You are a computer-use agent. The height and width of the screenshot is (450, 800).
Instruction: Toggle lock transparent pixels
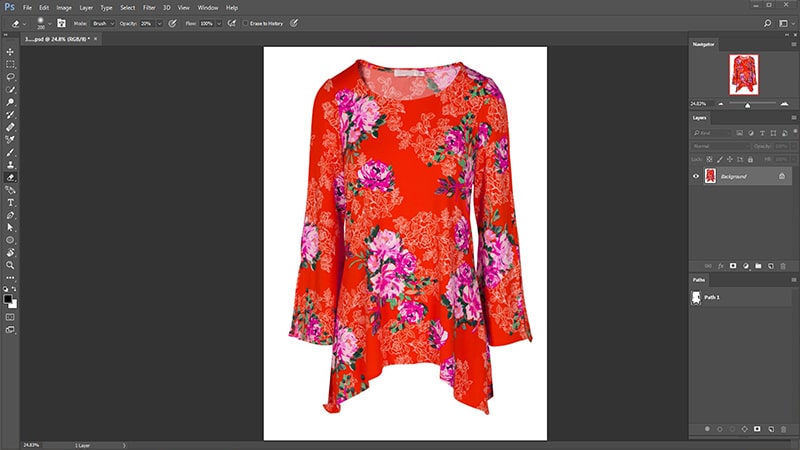(x=709, y=159)
